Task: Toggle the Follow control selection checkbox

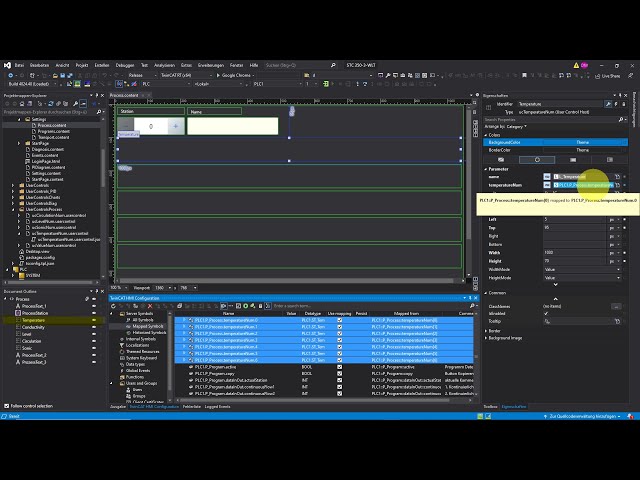Action: coord(7,406)
